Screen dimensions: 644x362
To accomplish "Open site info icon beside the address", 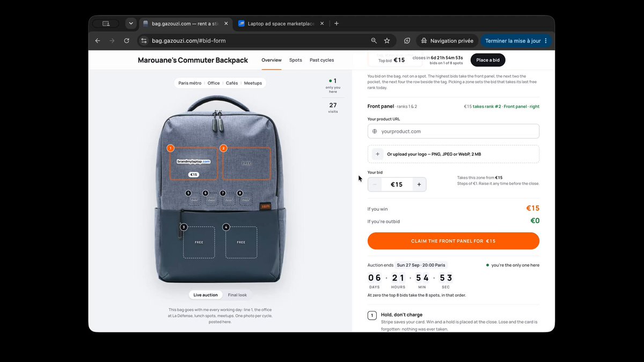I will coord(143,41).
